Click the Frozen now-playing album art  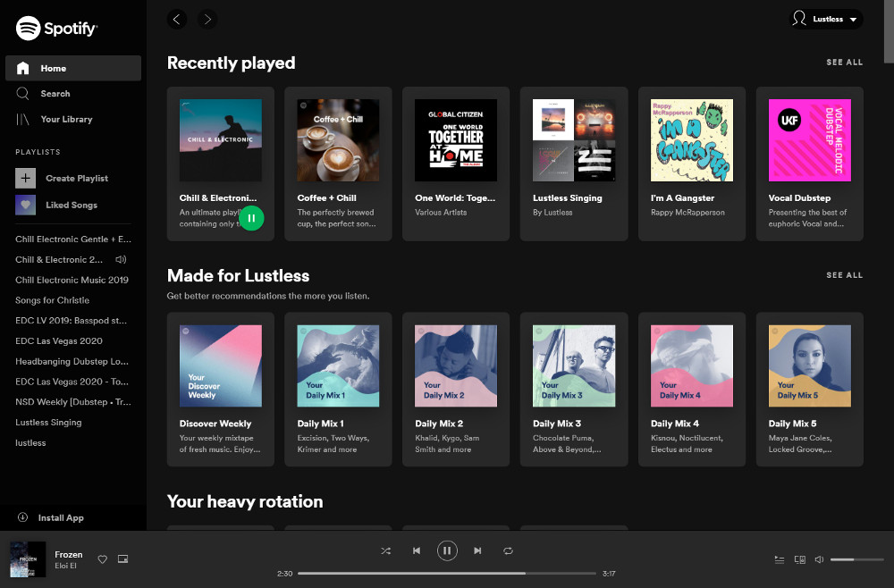[x=28, y=559]
